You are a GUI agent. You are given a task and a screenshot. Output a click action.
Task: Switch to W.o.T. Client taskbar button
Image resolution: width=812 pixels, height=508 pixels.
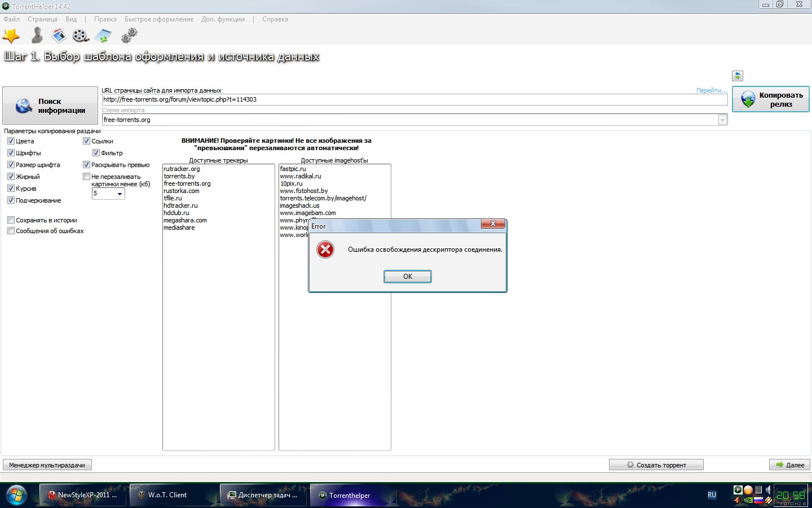point(173,495)
